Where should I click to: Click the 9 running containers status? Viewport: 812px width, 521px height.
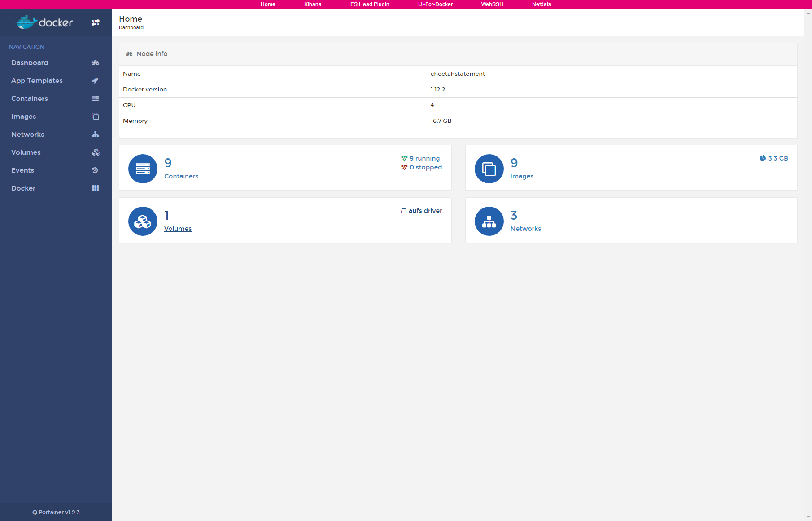coord(424,158)
